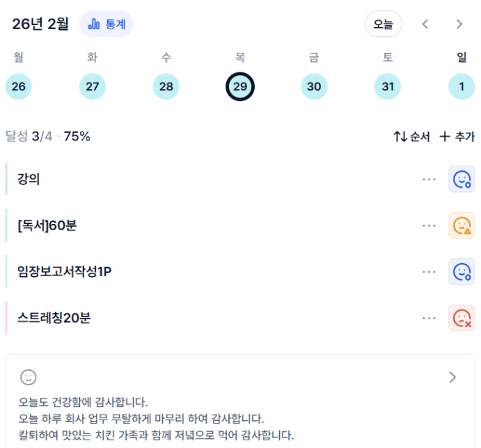This screenshot has width=481, height=448.
Task: Open the three-dot menu for 임장보고서작성1P
Action: (x=429, y=272)
